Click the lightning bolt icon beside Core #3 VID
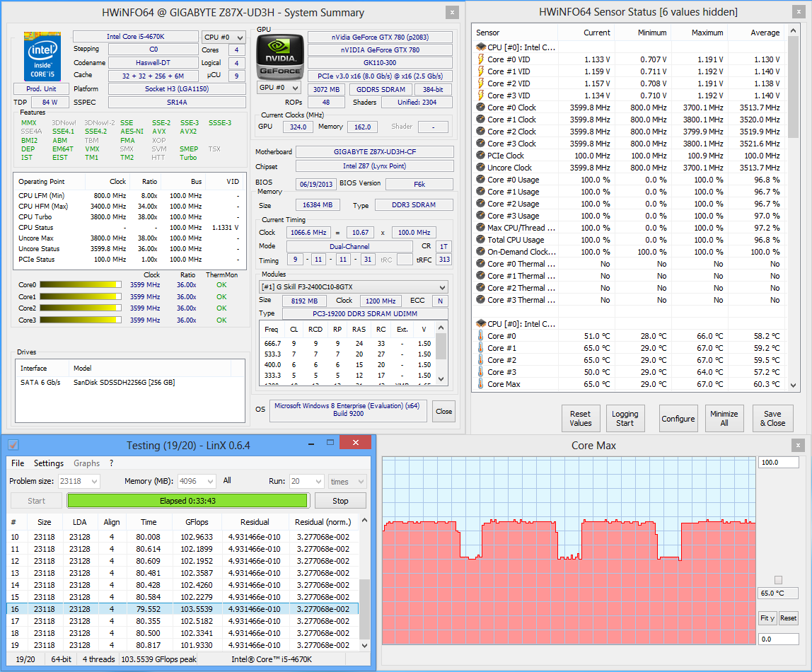The height and width of the screenshot is (672, 812). pyautogui.click(x=480, y=95)
